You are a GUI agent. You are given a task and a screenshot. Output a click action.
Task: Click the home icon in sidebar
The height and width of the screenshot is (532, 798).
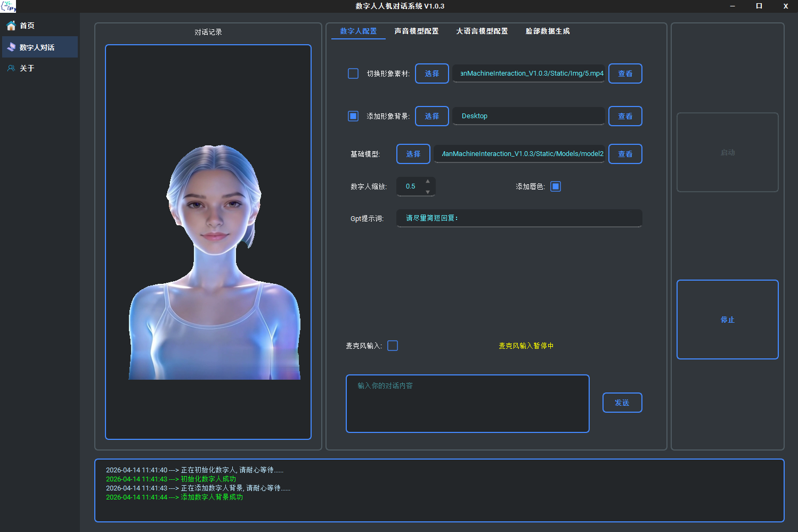tap(11, 26)
